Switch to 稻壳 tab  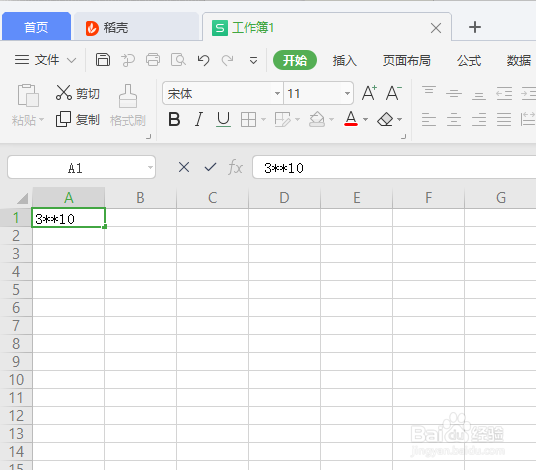point(136,27)
